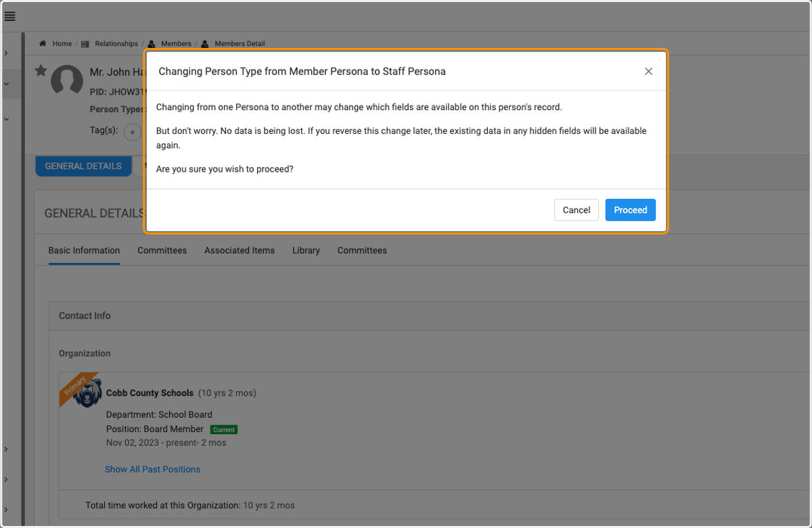Click the PID label text
Image resolution: width=812 pixels, height=528 pixels.
(x=98, y=91)
